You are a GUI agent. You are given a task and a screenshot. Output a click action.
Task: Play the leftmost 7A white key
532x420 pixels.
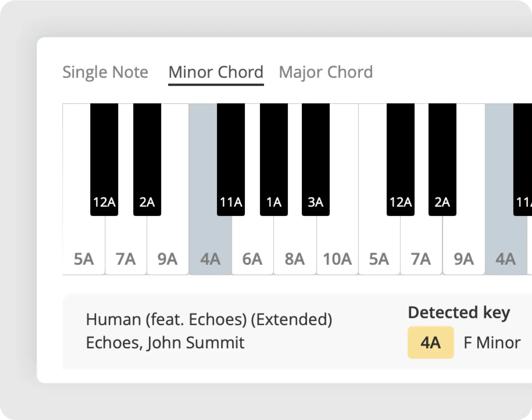[x=126, y=250]
